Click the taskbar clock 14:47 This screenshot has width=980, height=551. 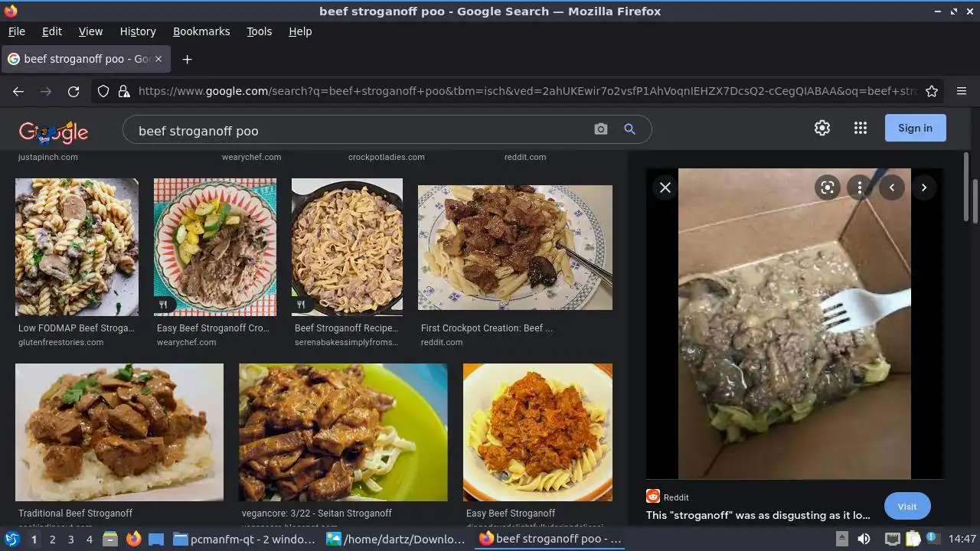pos(962,539)
